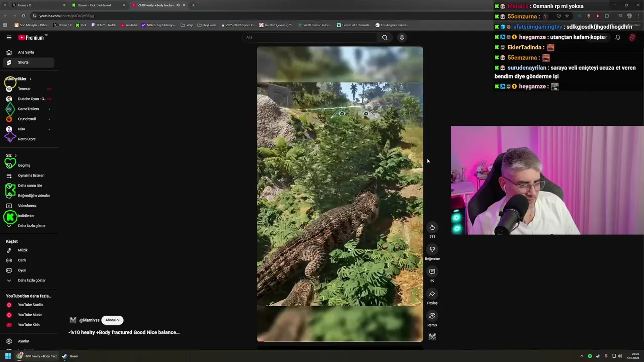The width and height of the screenshot is (644, 362).
Task: Subscribe with the Abone ol button
Action: (112, 320)
